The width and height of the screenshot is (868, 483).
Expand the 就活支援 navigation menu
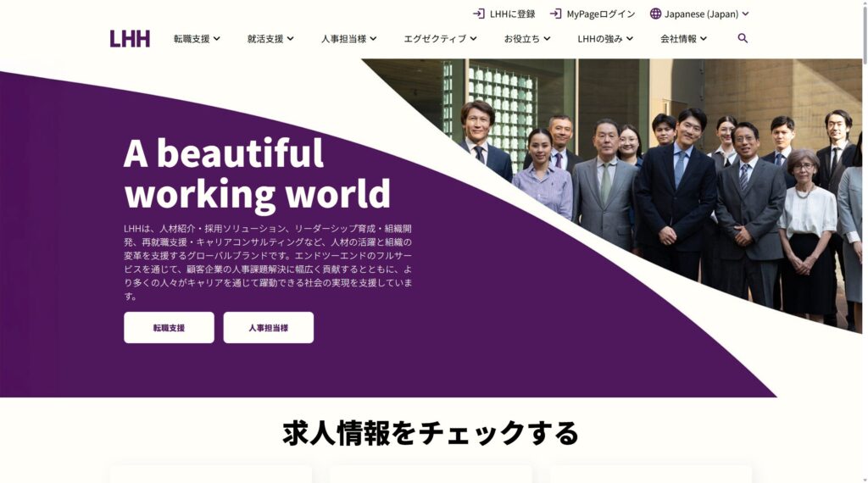(270, 39)
